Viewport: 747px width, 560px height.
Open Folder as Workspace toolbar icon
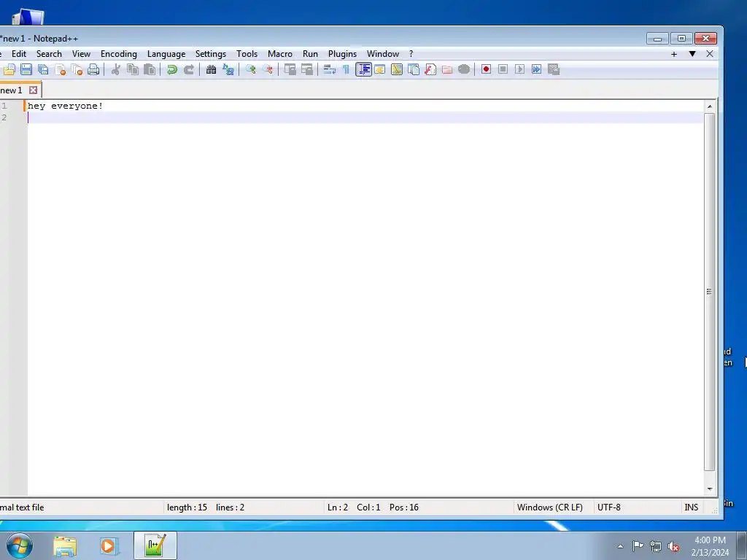(447, 69)
